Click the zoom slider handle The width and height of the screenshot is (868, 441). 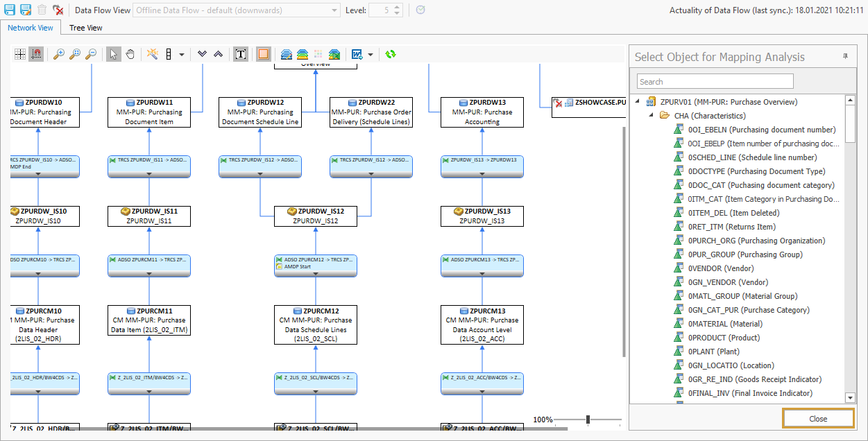[x=588, y=420]
